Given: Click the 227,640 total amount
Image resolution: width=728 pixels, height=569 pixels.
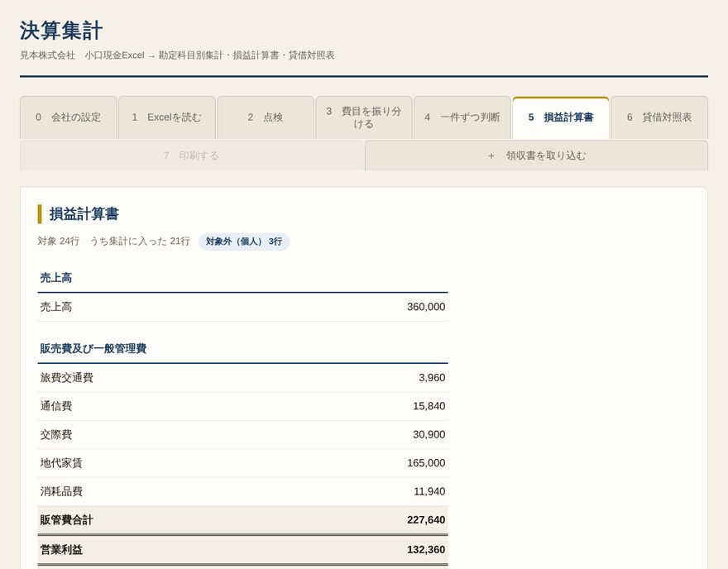Looking at the screenshot, I should 426,520.
